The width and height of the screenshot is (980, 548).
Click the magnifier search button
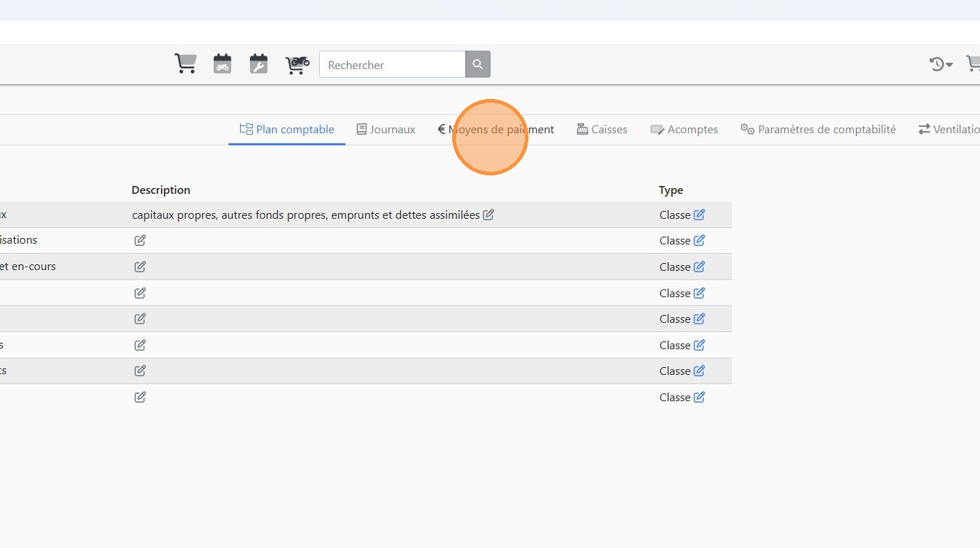click(x=478, y=64)
